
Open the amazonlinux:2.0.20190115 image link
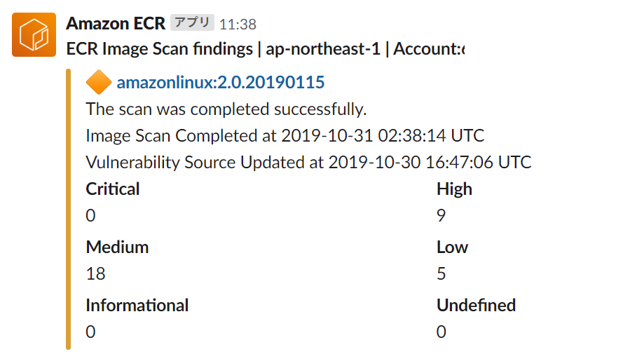point(221,83)
